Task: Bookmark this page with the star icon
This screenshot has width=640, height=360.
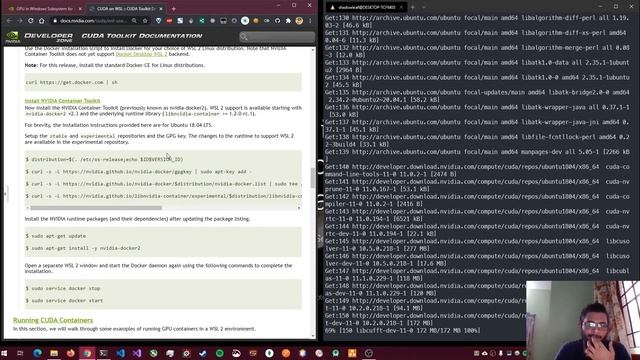Action: click(x=145, y=21)
